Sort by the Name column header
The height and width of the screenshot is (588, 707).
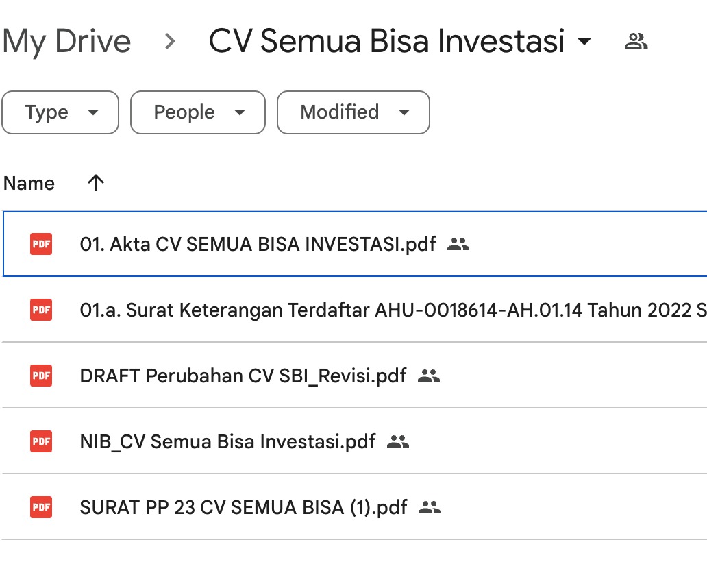coord(29,183)
